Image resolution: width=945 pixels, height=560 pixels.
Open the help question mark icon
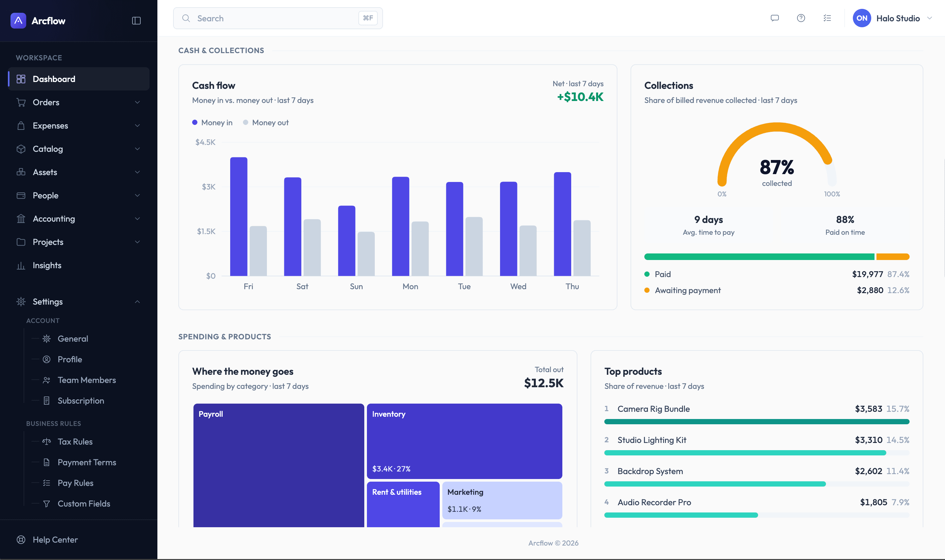pyautogui.click(x=801, y=18)
